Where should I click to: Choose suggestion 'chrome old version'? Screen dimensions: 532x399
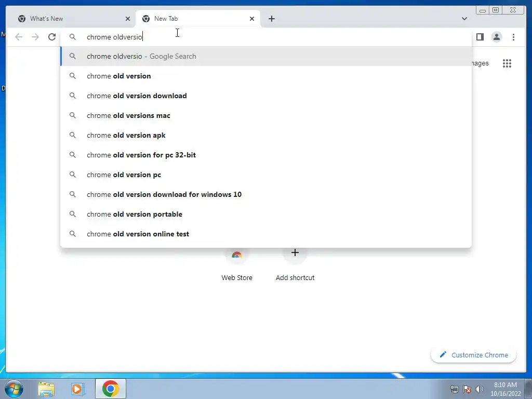(266, 76)
